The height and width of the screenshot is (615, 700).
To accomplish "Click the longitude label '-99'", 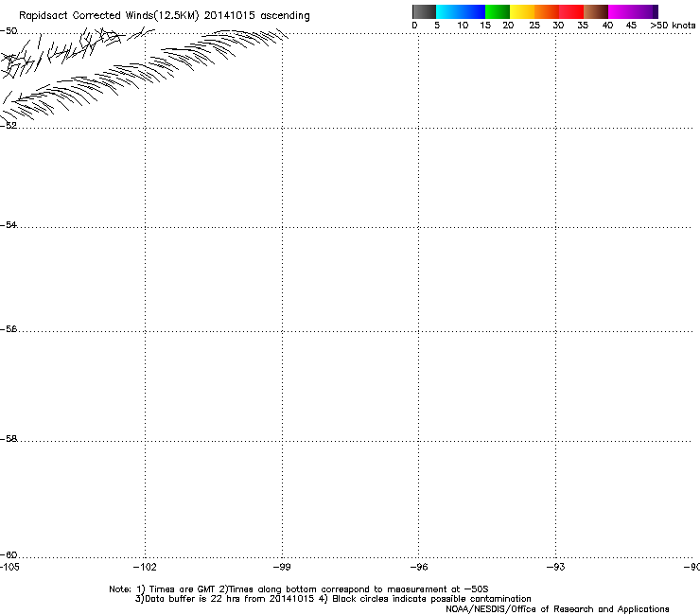I will tap(282, 567).
